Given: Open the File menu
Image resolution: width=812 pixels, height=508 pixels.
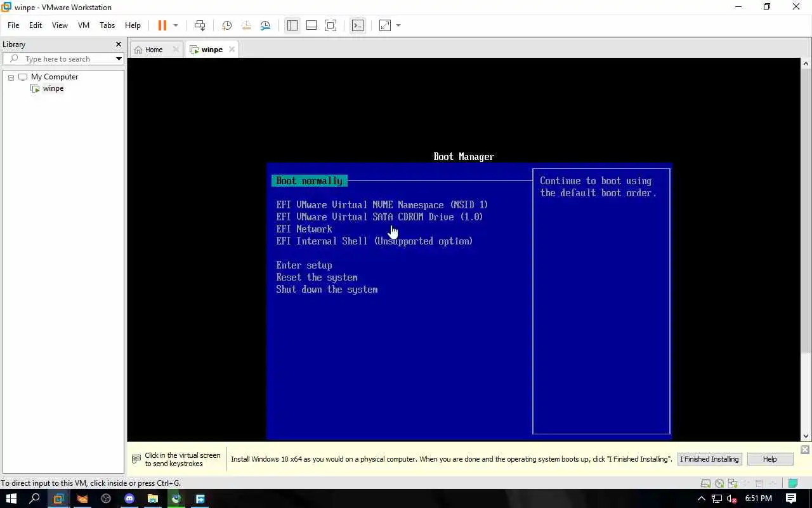Looking at the screenshot, I should tap(13, 25).
